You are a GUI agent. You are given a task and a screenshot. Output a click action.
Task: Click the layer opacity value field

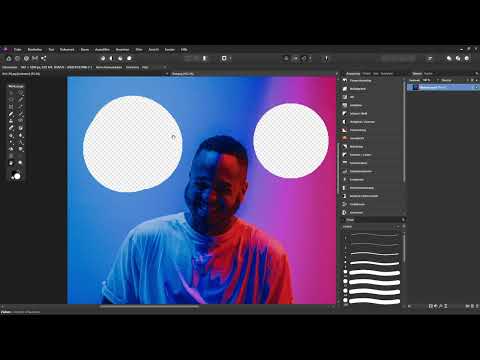427,80
